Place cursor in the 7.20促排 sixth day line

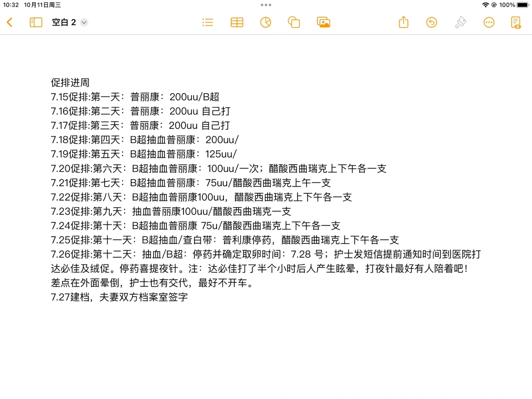pyautogui.click(x=218, y=169)
